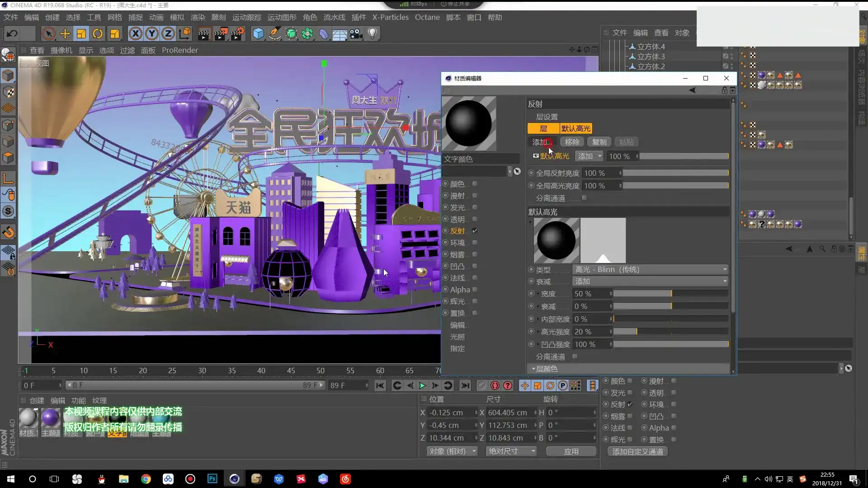
Task: Toggle the 分离通道 checkbox under 全局高光亮度
Action: [584, 198]
